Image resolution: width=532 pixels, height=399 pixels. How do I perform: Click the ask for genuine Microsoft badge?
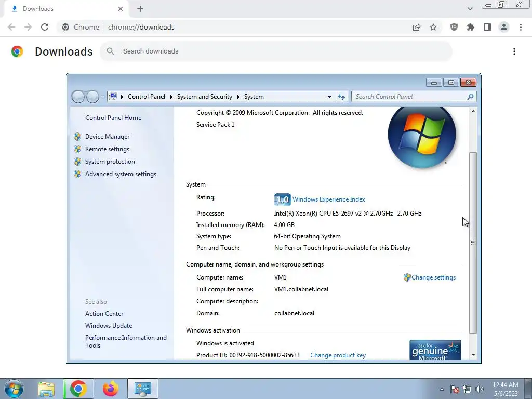pyautogui.click(x=435, y=350)
